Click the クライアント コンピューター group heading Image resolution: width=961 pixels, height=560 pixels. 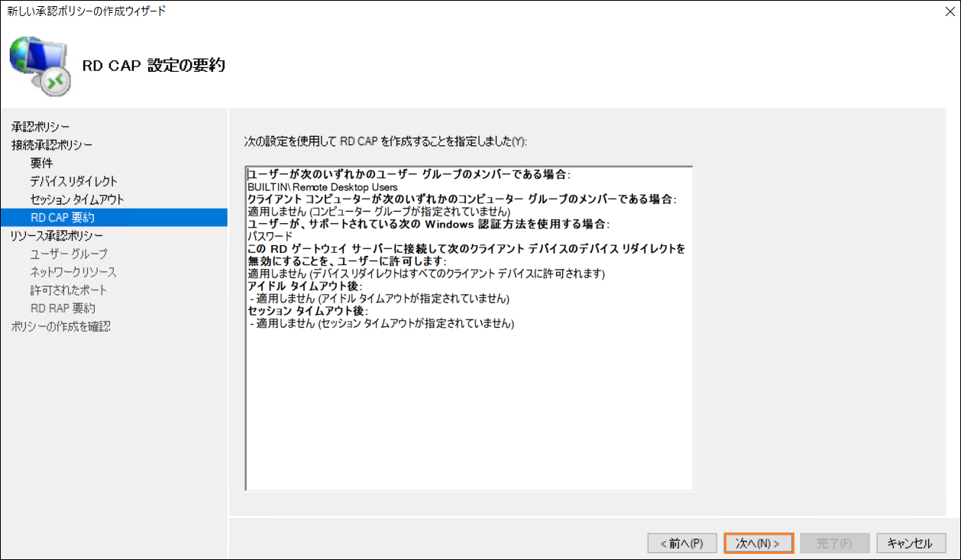click(x=462, y=199)
